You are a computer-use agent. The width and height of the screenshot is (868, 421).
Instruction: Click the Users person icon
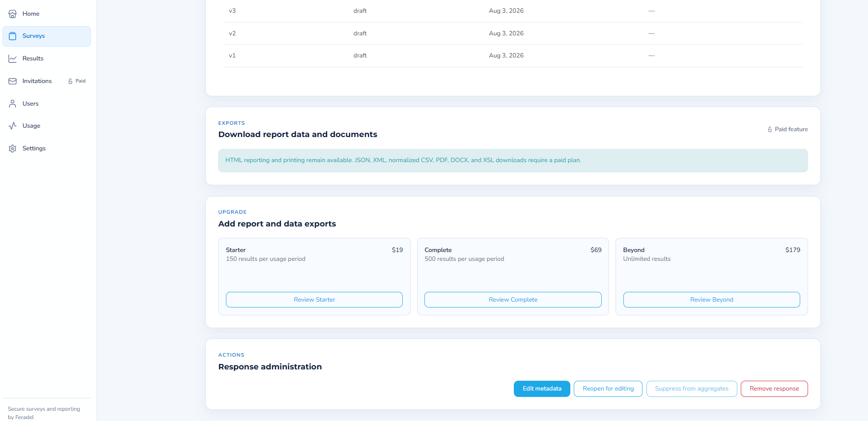(13, 104)
